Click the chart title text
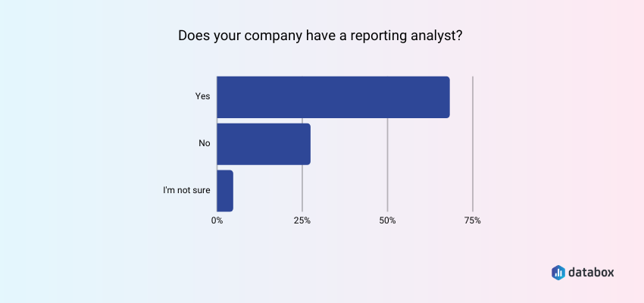 pyautogui.click(x=321, y=36)
